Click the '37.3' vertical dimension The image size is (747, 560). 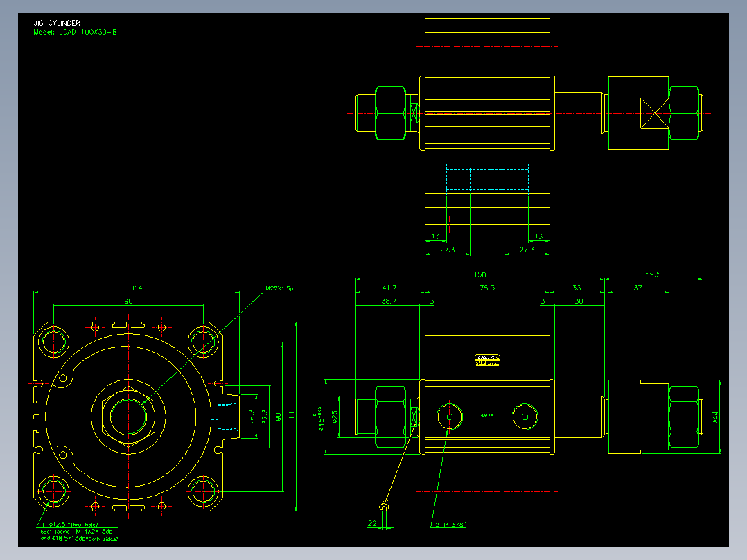(265, 416)
